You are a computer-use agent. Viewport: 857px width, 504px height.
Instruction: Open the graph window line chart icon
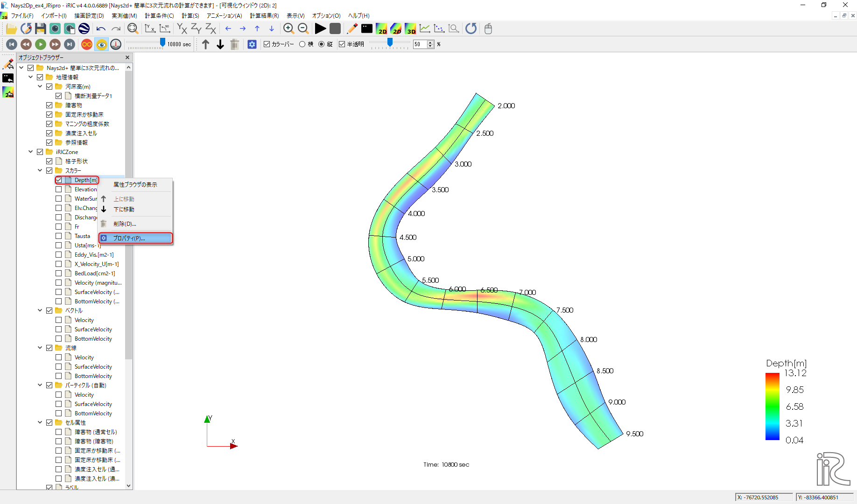pos(425,29)
